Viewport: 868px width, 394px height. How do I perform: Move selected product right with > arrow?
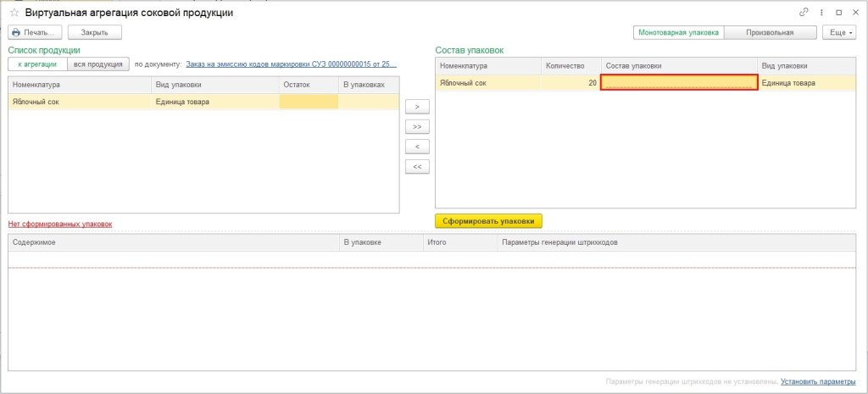click(417, 107)
